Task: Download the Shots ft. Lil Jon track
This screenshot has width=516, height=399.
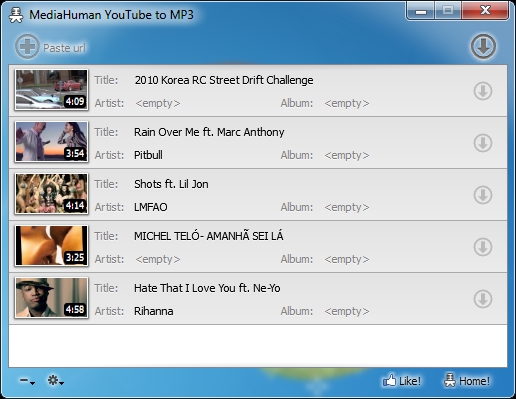Action: point(483,195)
